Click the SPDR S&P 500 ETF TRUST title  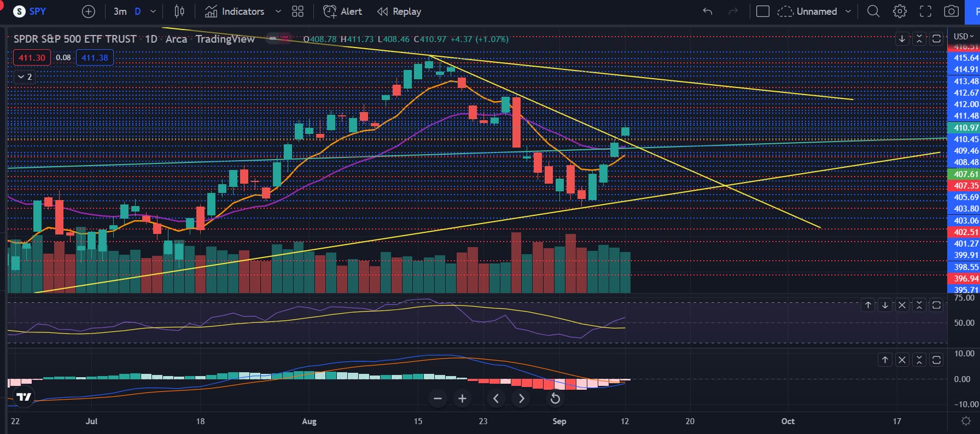point(75,39)
